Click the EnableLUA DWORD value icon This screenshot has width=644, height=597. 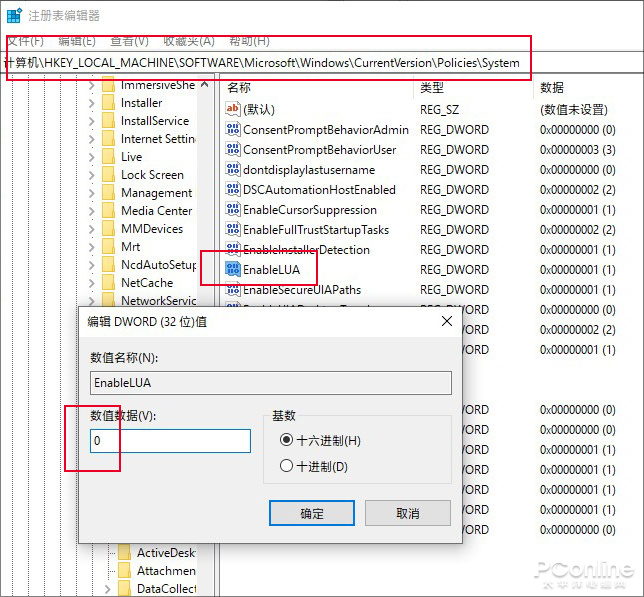(233, 270)
